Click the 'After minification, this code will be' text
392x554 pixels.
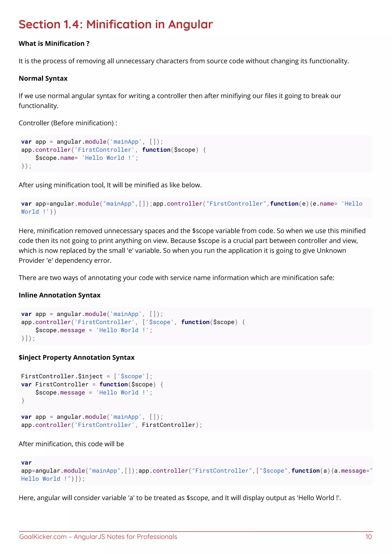pyautogui.click(x=71, y=444)
